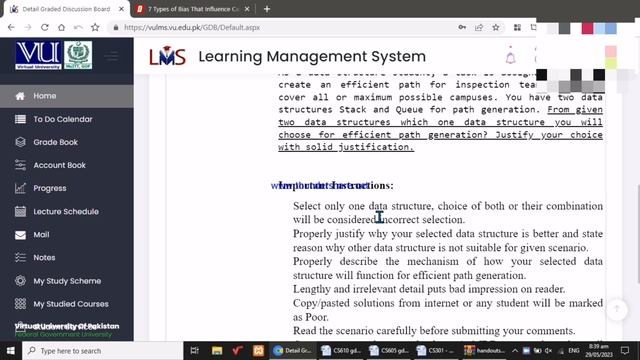Open the taskbar clock and date
The width and height of the screenshot is (640, 360).
click(598, 351)
